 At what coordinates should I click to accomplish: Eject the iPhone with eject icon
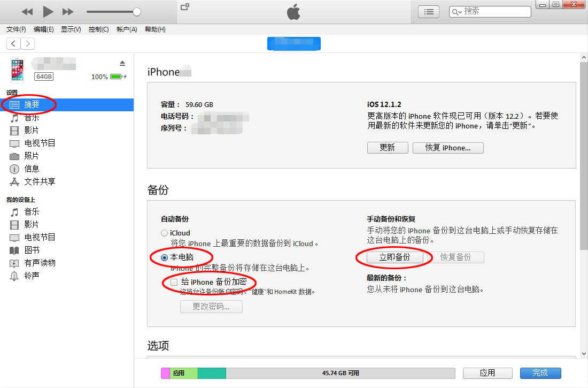122,63
